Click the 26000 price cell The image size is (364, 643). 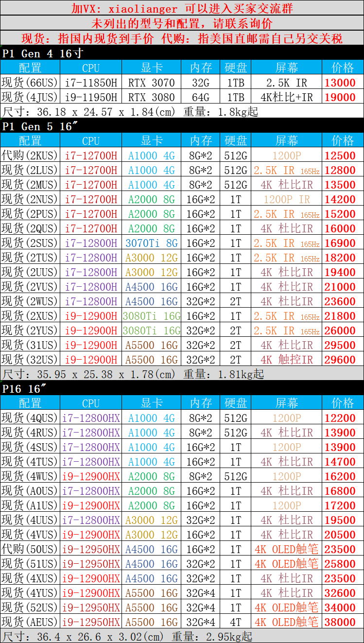click(x=343, y=330)
